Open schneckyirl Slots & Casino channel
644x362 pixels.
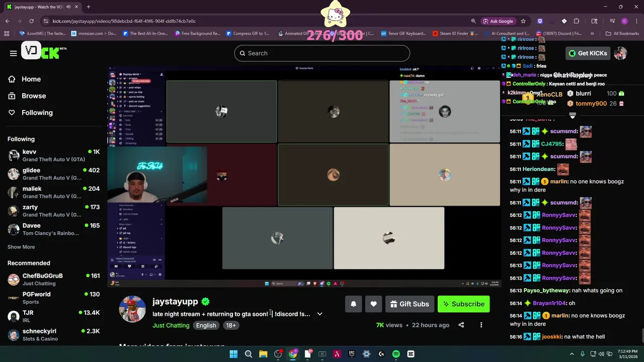tap(53, 335)
